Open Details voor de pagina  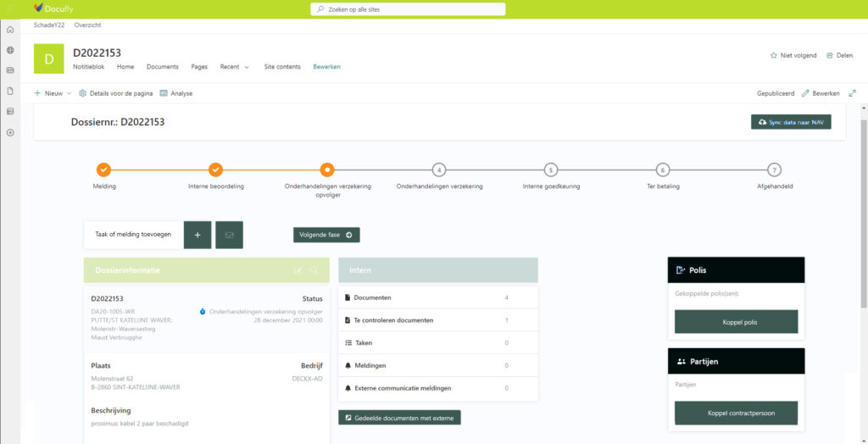[x=115, y=93]
